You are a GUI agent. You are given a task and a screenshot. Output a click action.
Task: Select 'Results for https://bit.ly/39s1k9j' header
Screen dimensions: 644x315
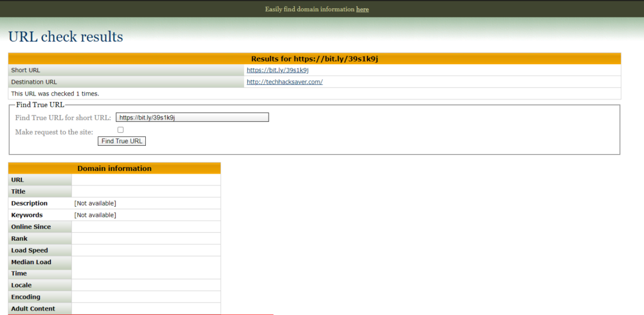coord(314,58)
